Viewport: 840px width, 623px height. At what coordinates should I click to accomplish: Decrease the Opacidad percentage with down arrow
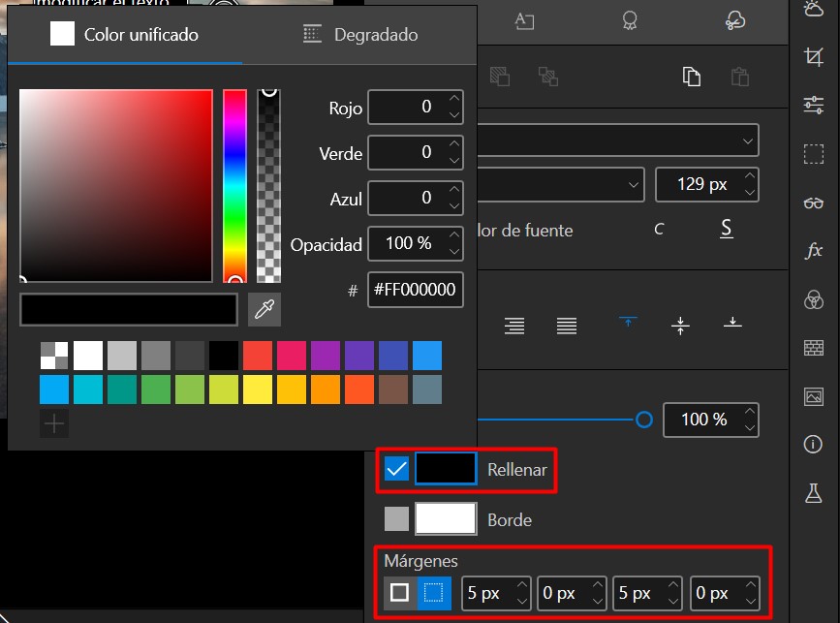[454, 252]
